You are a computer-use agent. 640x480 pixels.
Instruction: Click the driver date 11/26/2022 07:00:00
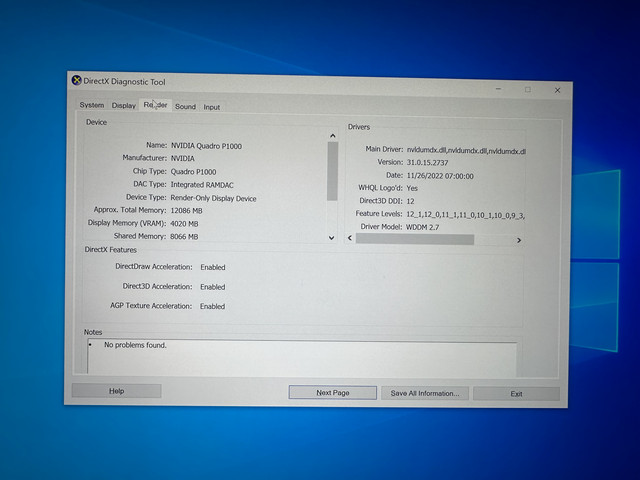tap(440, 176)
